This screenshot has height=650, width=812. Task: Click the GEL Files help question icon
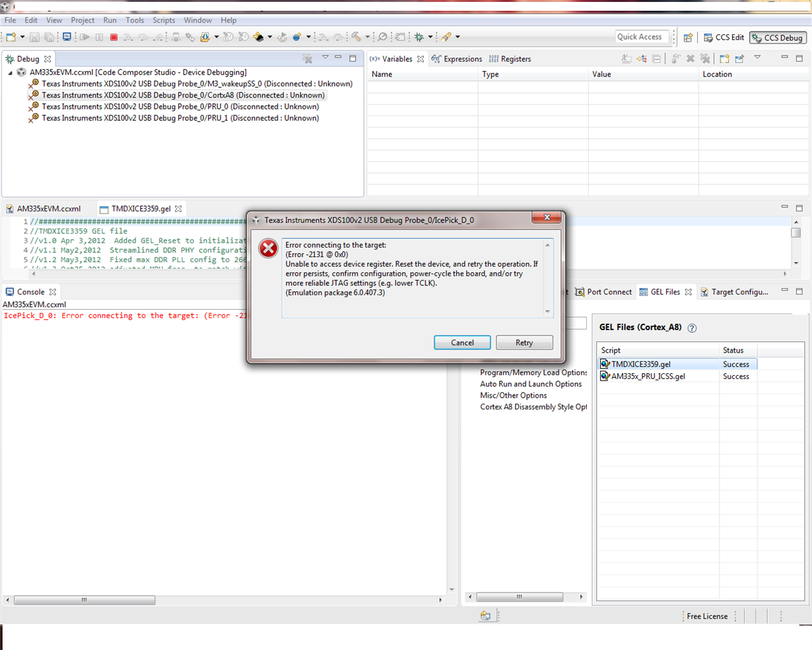pos(692,328)
